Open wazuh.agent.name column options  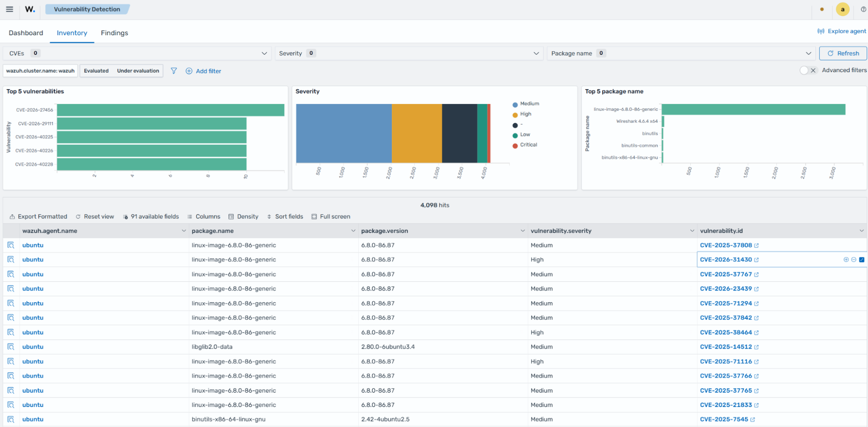(x=184, y=231)
